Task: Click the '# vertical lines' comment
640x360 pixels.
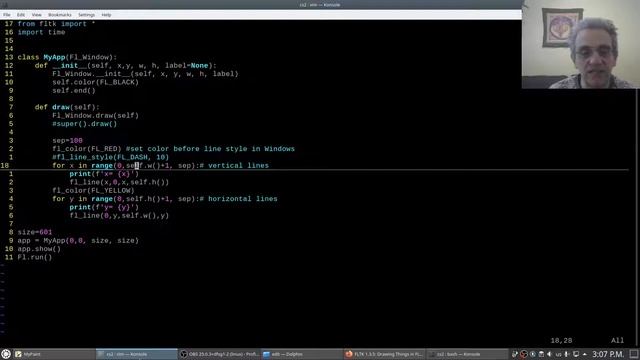Action: coord(234,166)
